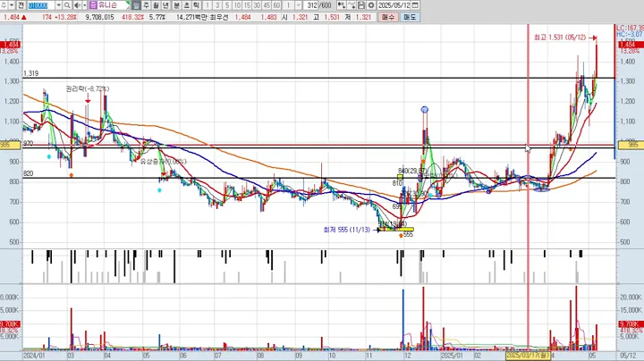
Task: Select the 년 yearly chart period
Action: click(166, 5)
